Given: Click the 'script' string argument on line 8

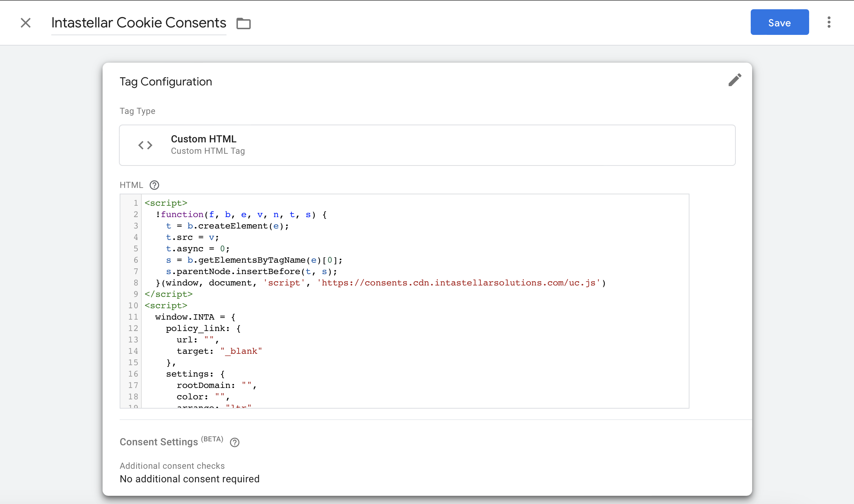Looking at the screenshot, I should coord(284,283).
